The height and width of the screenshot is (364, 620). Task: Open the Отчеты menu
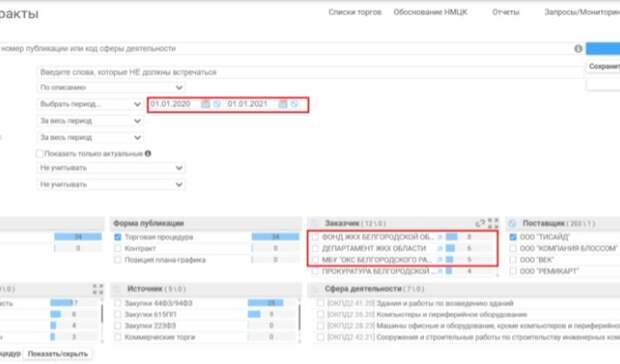(505, 12)
